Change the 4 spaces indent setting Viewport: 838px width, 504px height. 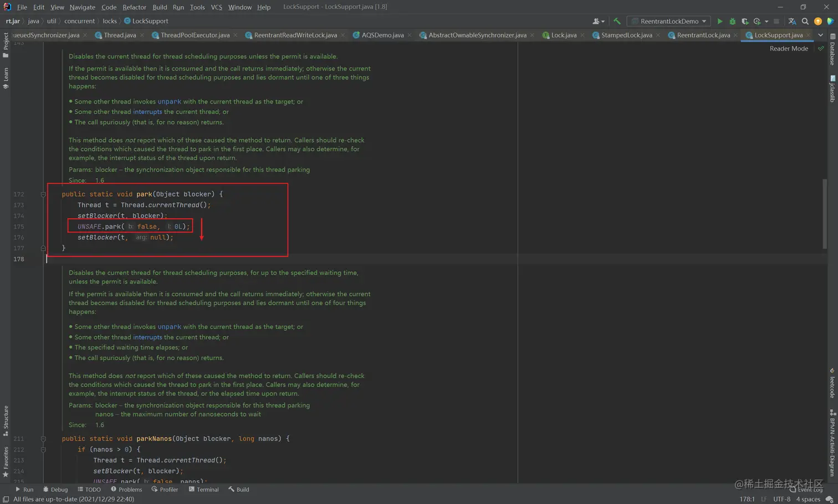pos(808,499)
